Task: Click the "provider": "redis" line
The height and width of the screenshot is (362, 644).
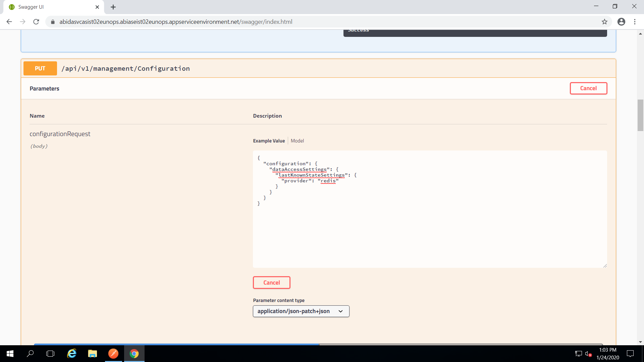Action: pyautogui.click(x=310, y=181)
